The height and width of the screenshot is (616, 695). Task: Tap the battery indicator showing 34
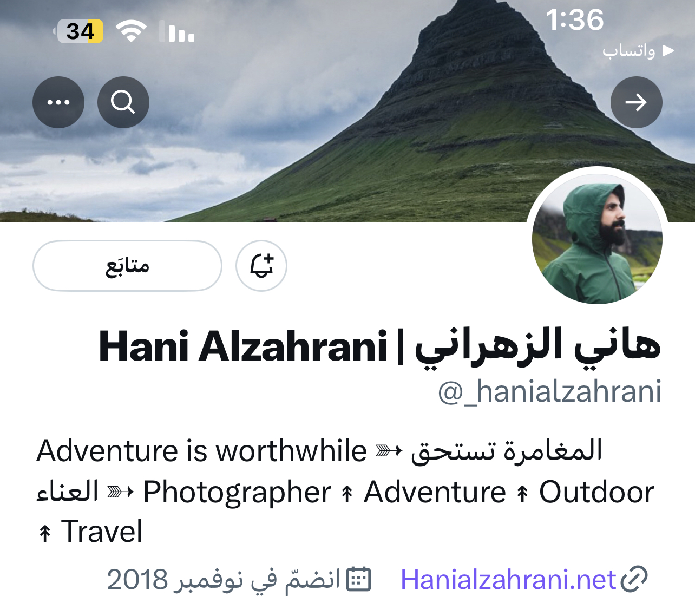(79, 31)
